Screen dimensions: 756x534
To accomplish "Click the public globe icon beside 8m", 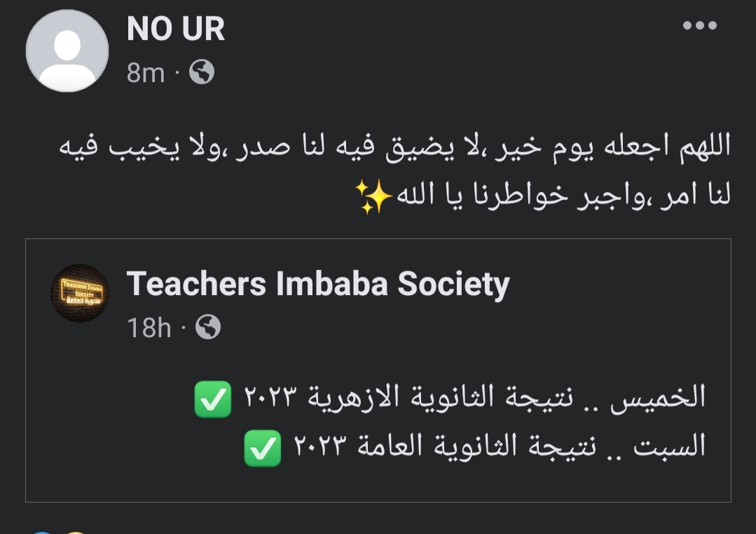I will [202, 72].
